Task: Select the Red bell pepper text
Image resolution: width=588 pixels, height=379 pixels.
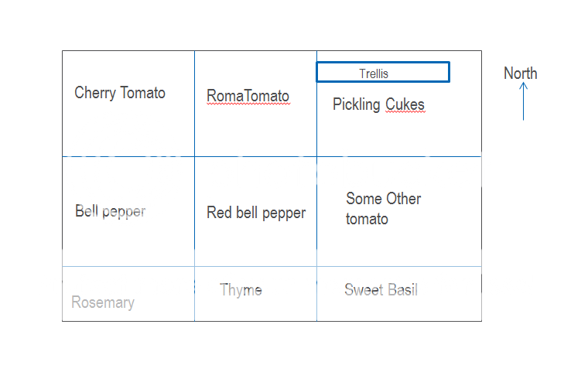Action: pyautogui.click(x=256, y=213)
